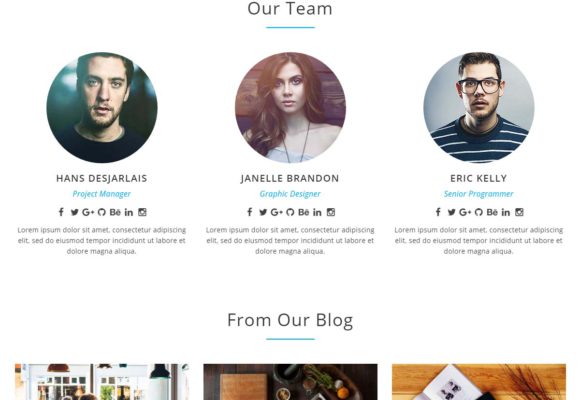Visit Hans Desjarlais's GitHub icon
Image resolution: width=580 pixels, height=400 pixels.
pos(102,212)
